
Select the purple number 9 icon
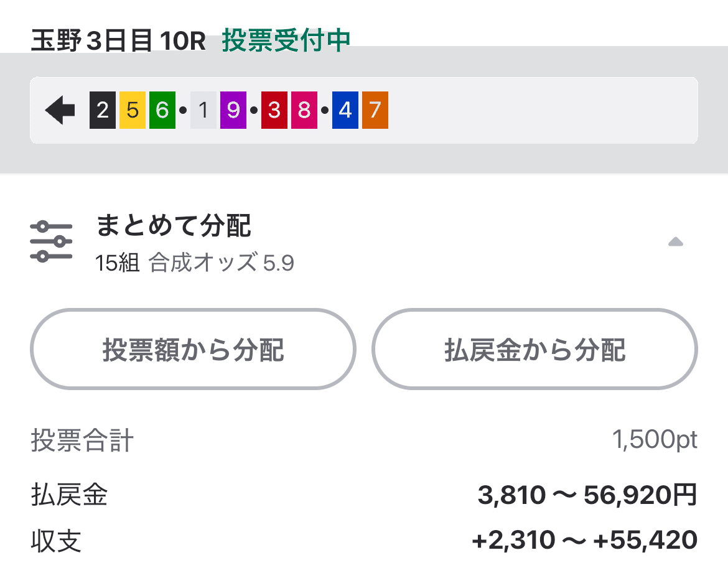[233, 109]
